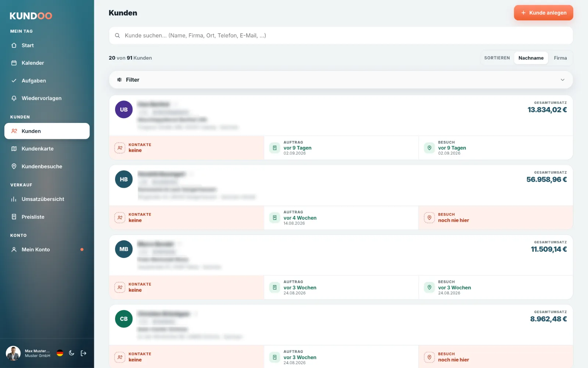
Task: Click Auftrag icon dated 14.08.2026
Action: tap(275, 218)
